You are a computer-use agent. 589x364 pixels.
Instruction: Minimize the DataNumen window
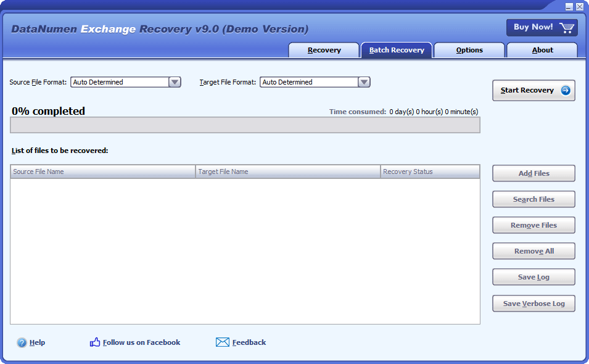(569, 6)
